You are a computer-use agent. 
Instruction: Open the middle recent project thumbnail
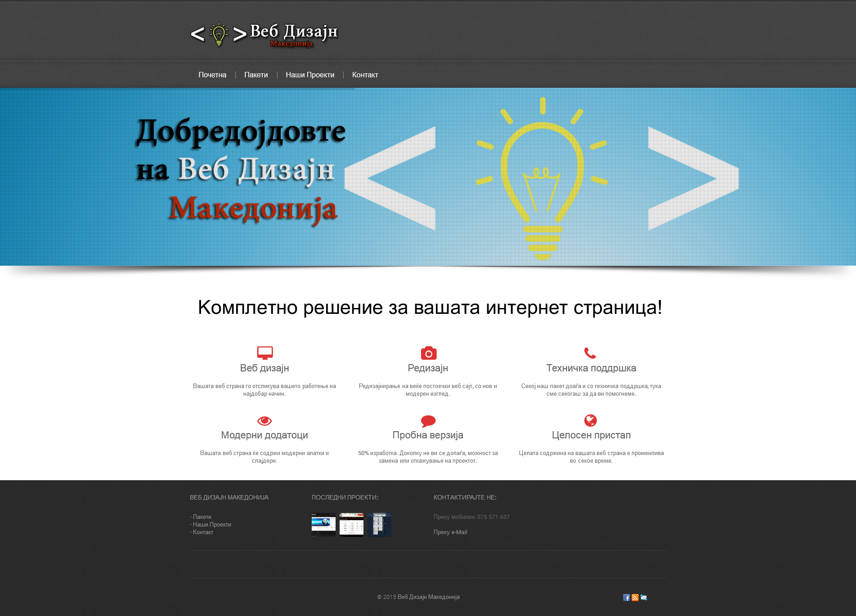[x=351, y=524]
